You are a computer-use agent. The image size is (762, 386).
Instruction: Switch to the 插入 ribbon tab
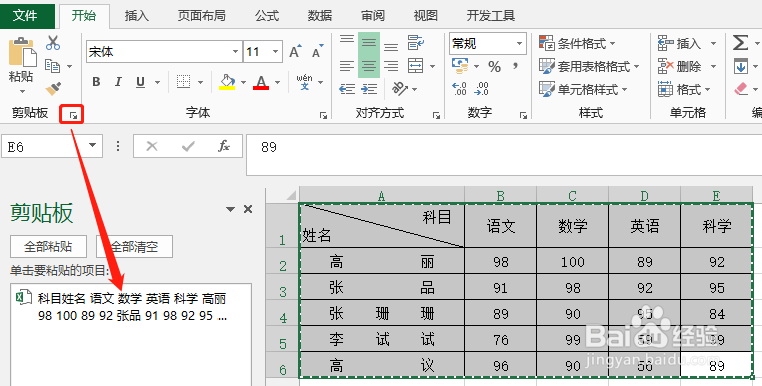[136, 16]
